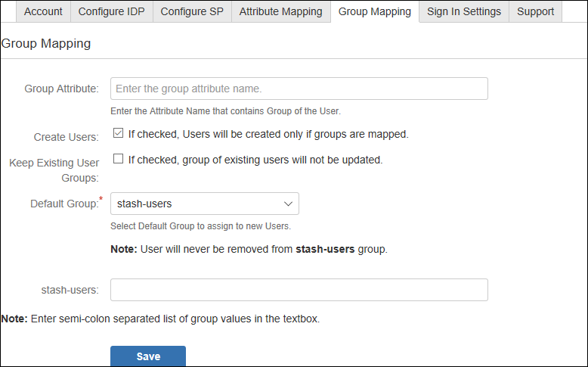The image size is (588, 367).
Task: Click the 'Default Group:' label
Action: click(64, 204)
